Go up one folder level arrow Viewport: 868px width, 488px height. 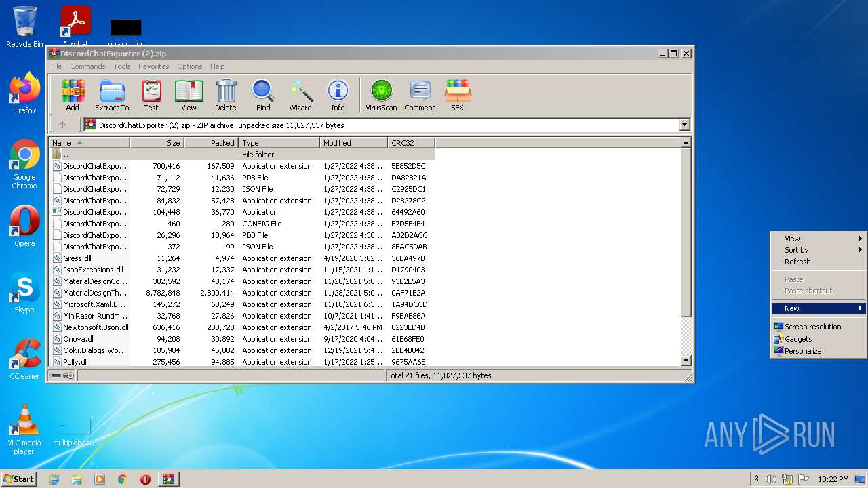tap(62, 125)
